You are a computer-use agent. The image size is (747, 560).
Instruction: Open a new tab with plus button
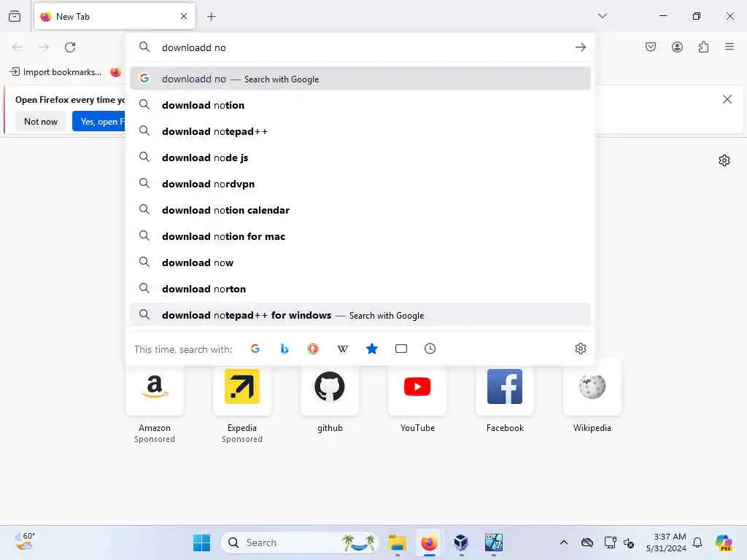(x=211, y=17)
